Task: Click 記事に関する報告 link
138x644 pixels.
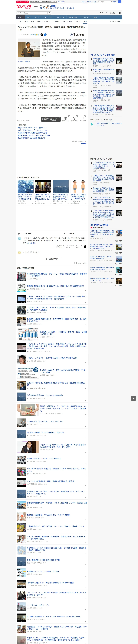Action: point(24,121)
